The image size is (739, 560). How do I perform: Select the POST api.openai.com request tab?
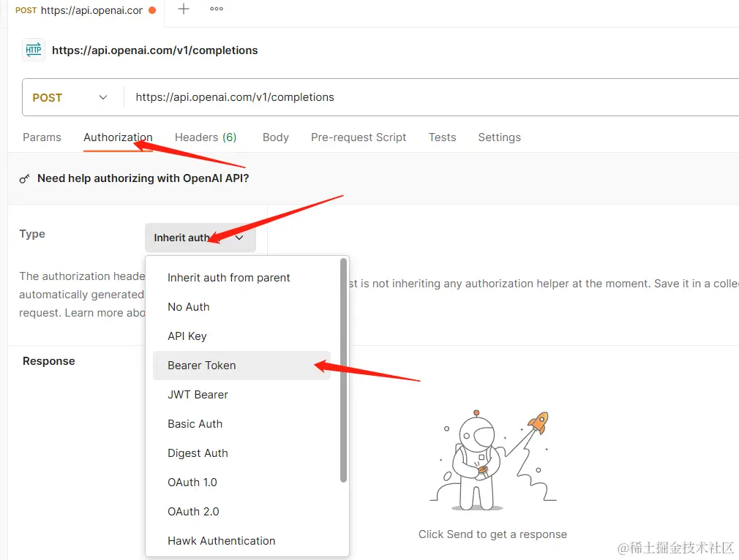86,10
